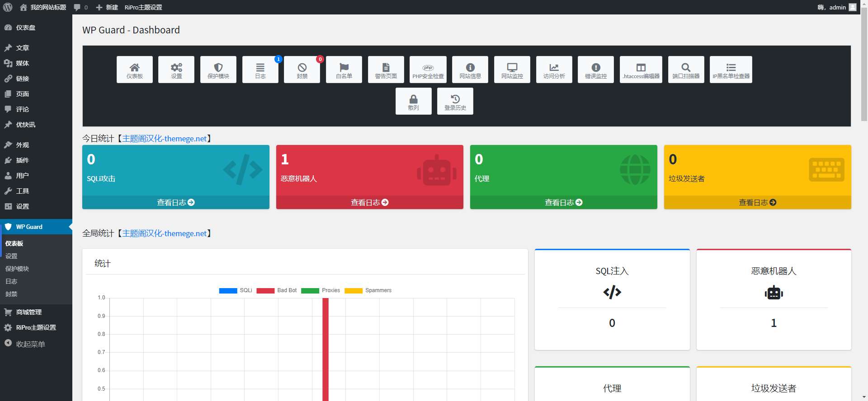Open the 新建 menu in admin bar
The width and height of the screenshot is (868, 401).
click(107, 7)
